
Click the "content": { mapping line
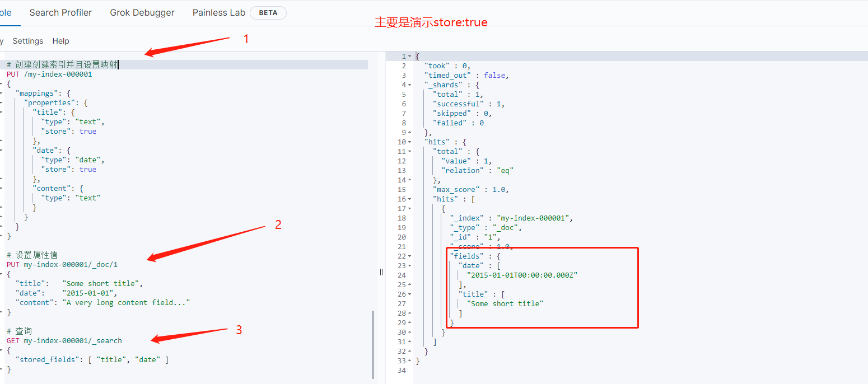point(58,189)
